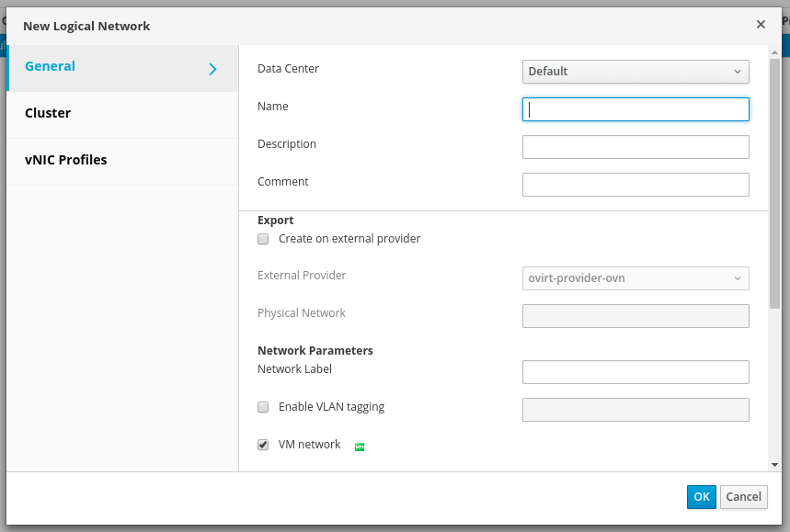790x532 pixels.
Task: Uncheck the VM network checkbox
Action: point(263,445)
